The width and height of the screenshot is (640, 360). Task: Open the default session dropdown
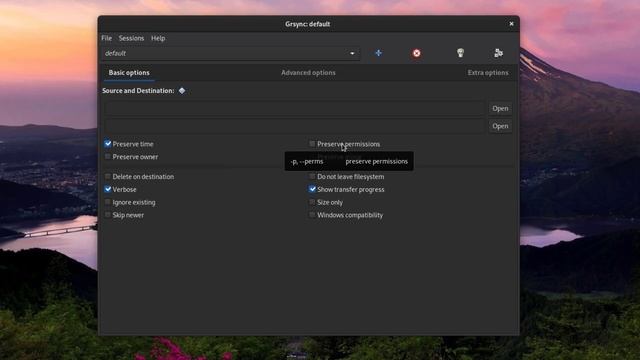pyautogui.click(x=231, y=53)
